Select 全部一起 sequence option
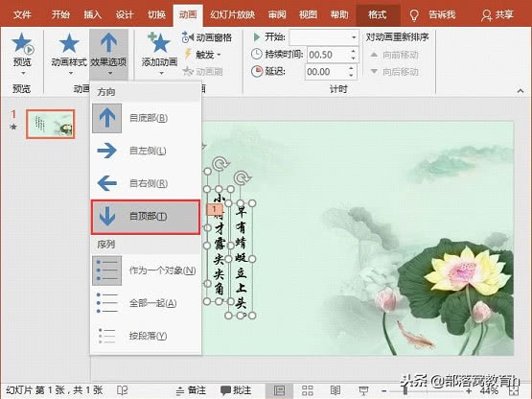The image size is (532, 399). [146, 303]
